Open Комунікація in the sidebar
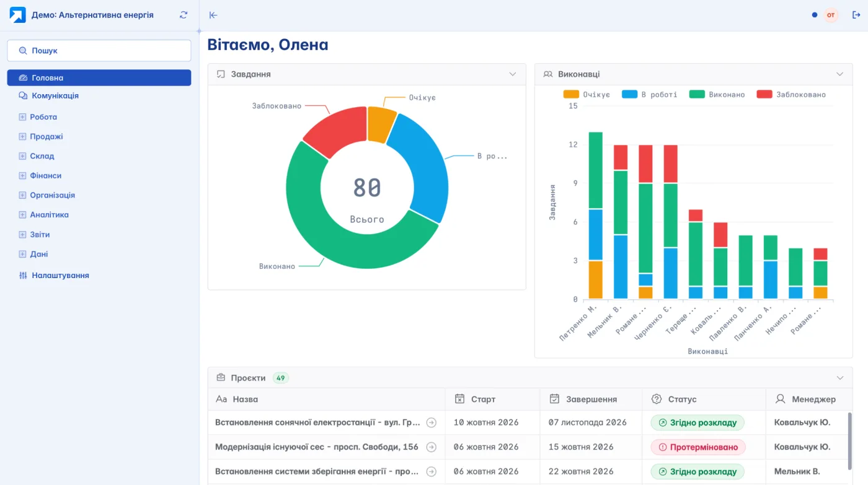This screenshot has width=868, height=485. tap(99, 96)
